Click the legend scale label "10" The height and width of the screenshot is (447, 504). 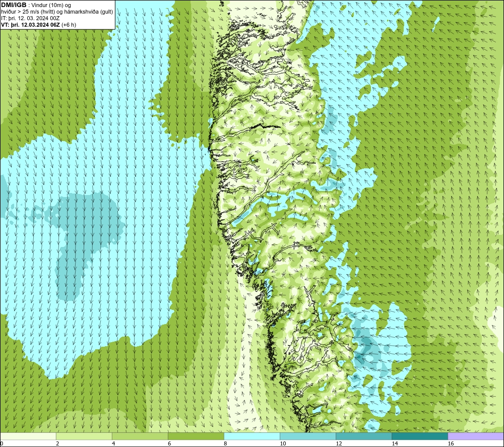pyautogui.click(x=283, y=444)
